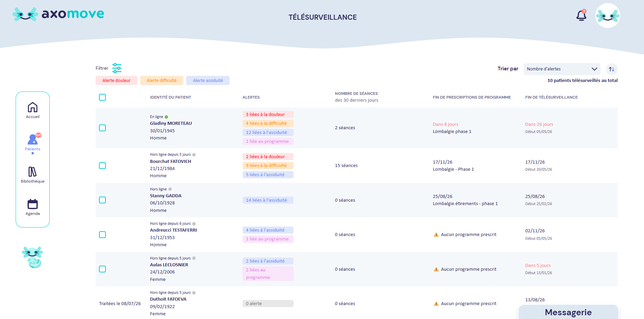Click warning icon in Aulas LECLOSNIER row
Screen dimensions: 644x319
pyautogui.click(x=436, y=269)
